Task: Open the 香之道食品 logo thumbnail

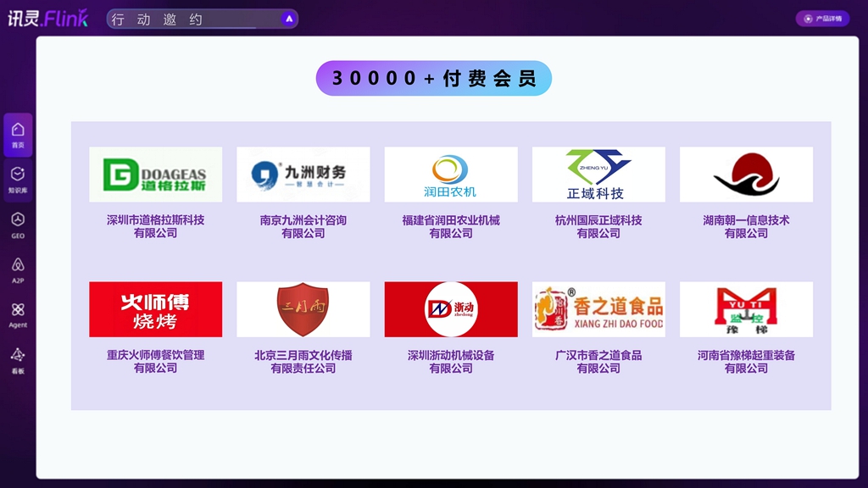Action: pos(598,309)
